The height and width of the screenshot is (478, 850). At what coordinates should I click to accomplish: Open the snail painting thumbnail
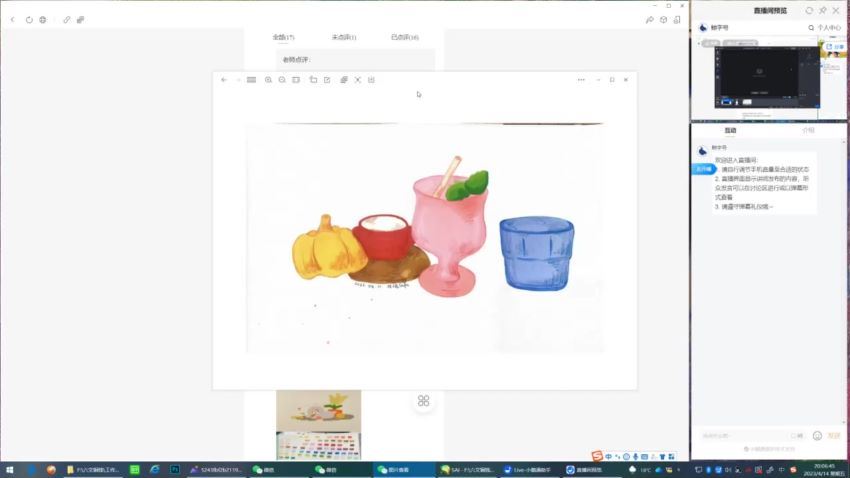[319, 411]
